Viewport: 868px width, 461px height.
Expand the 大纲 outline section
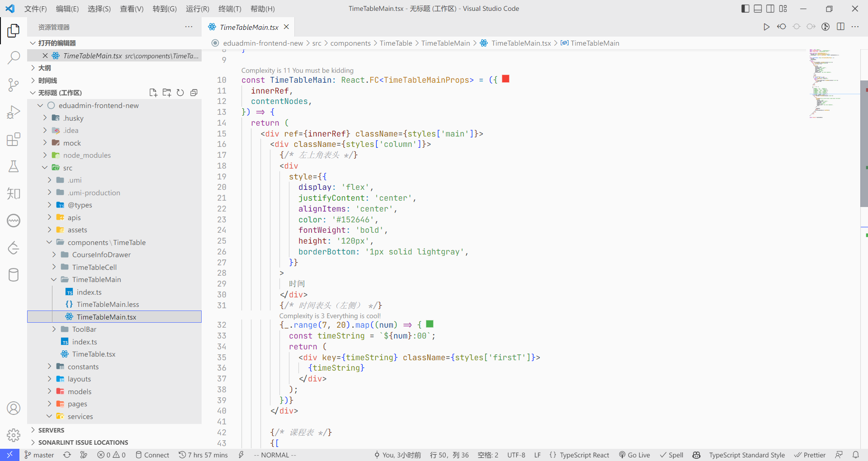coord(114,68)
